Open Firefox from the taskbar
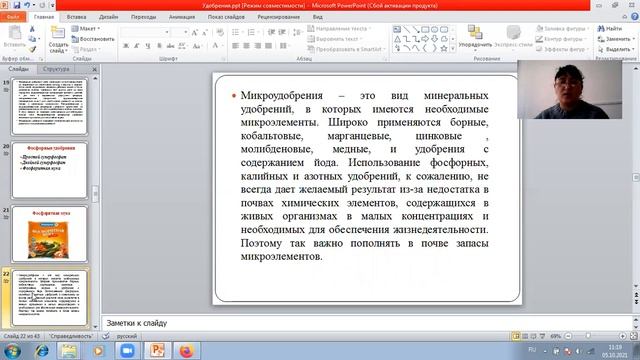Viewport: 640px width, 360px height. coord(186,351)
